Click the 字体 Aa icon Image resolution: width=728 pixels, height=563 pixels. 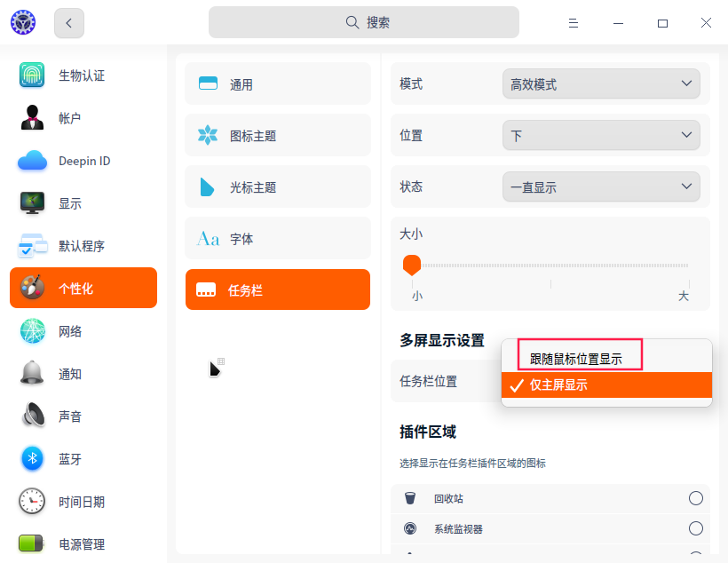[x=208, y=239]
